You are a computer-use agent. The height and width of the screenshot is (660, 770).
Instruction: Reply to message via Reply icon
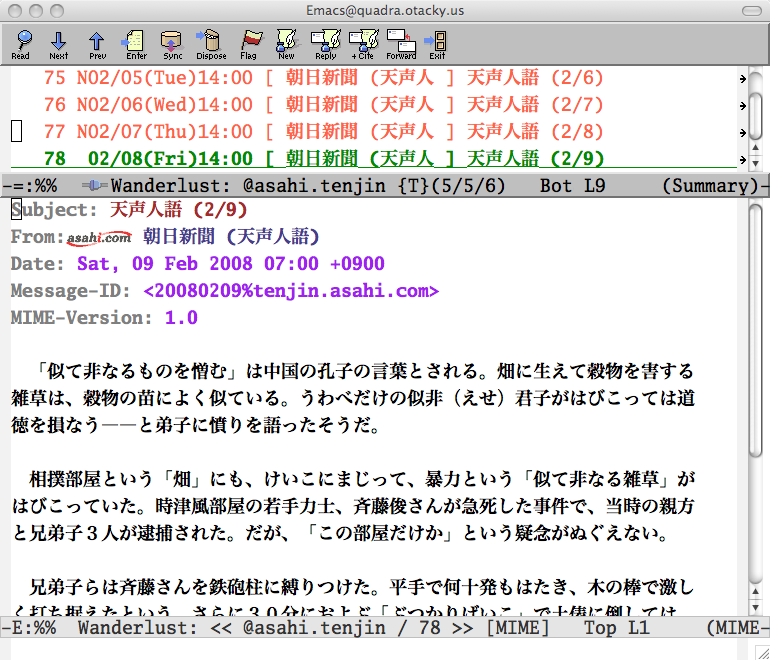pos(326,44)
